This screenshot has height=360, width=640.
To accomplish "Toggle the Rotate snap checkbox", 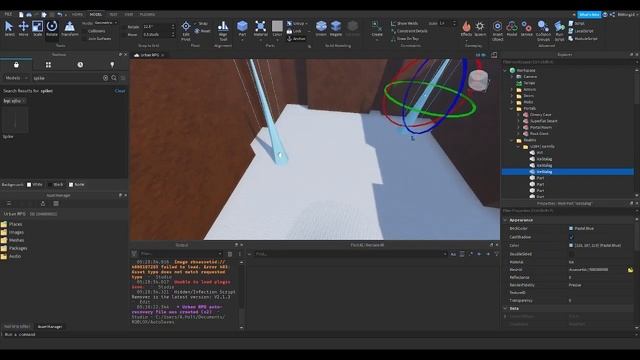I will click(124, 27).
